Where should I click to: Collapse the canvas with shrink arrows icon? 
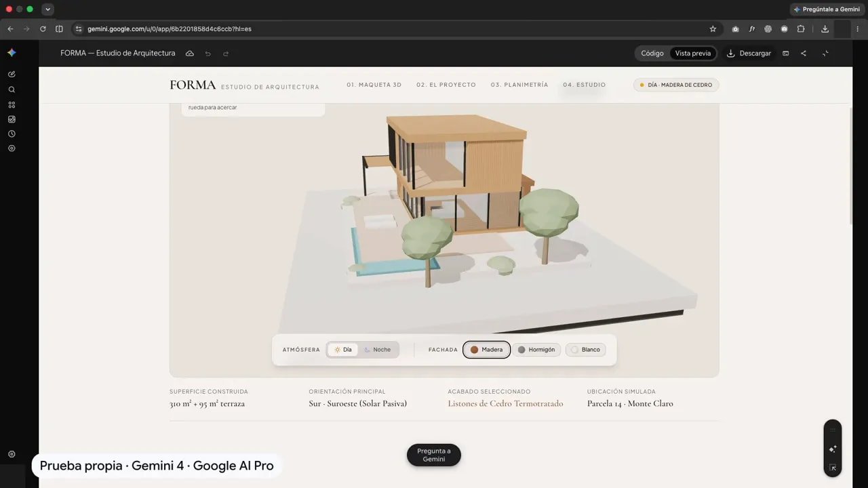(825, 53)
